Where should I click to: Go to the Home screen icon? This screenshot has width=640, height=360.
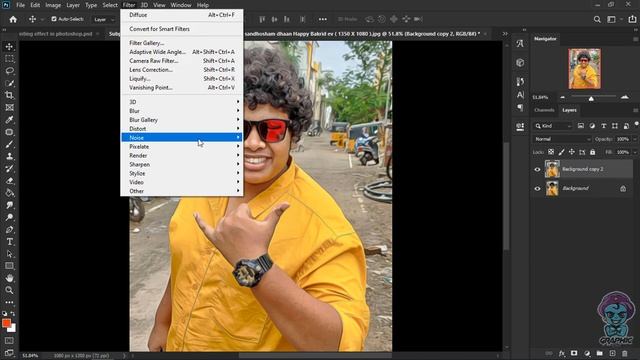pyautogui.click(x=13, y=19)
